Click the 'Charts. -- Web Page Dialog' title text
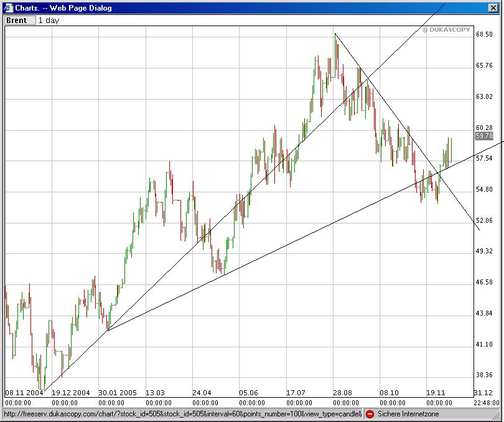The height and width of the screenshot is (422, 504). 63,8
